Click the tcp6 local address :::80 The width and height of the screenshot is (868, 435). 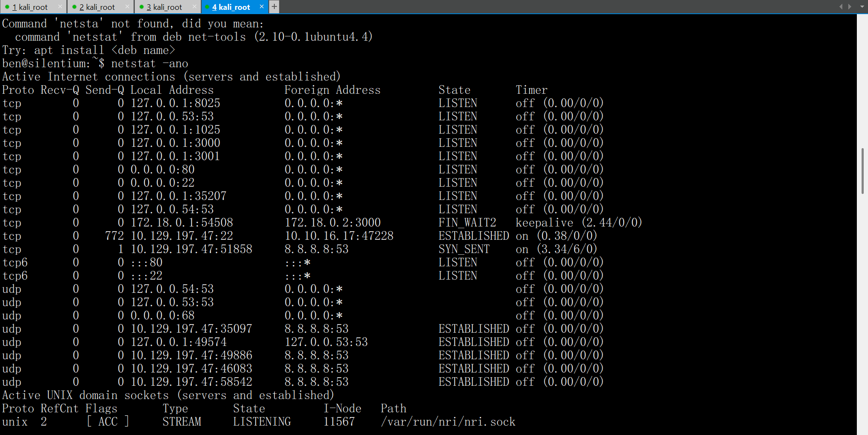point(146,262)
